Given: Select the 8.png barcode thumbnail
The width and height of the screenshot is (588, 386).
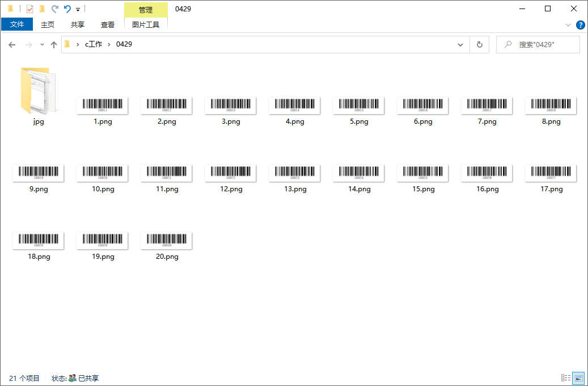Looking at the screenshot, I should [551, 106].
